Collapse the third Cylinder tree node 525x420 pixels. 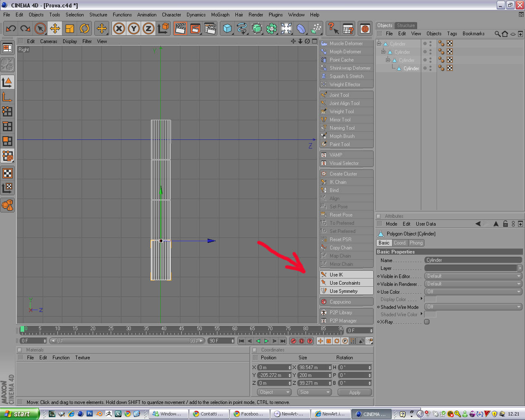point(388,60)
